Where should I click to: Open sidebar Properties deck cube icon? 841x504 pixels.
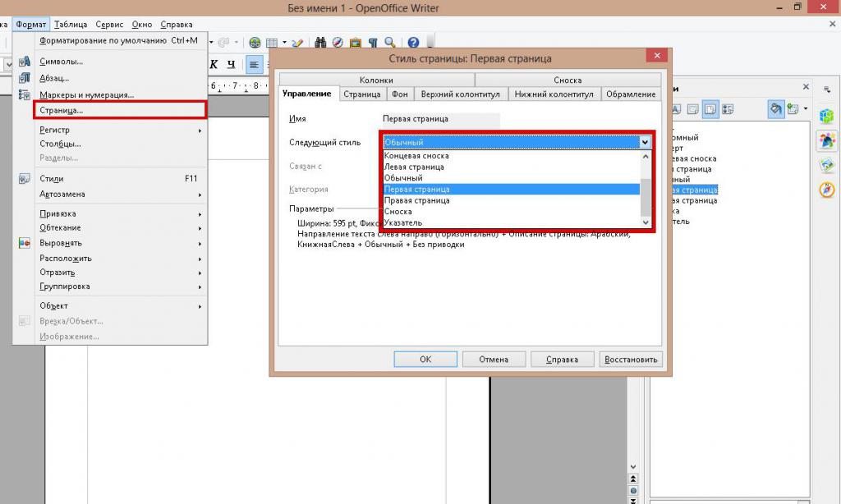tap(826, 116)
